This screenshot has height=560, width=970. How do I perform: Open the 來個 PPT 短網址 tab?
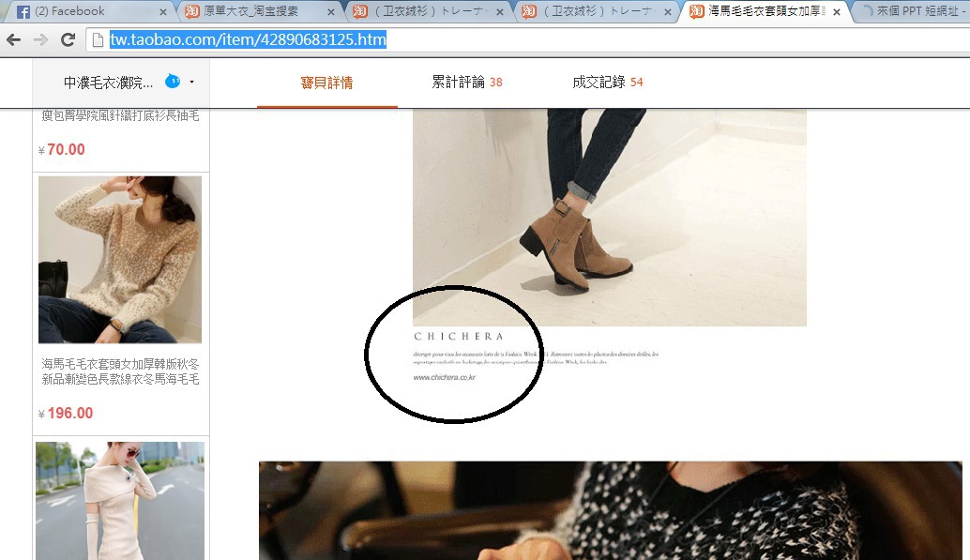tap(917, 11)
